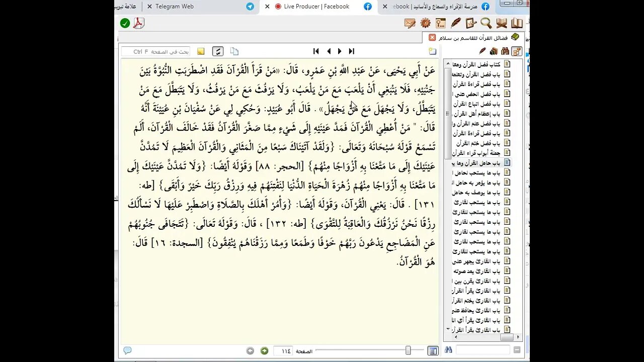Viewport: 644px width, 362px height.
Task: Open tree item باب القارئ يقرن بين
Action: point(481,281)
